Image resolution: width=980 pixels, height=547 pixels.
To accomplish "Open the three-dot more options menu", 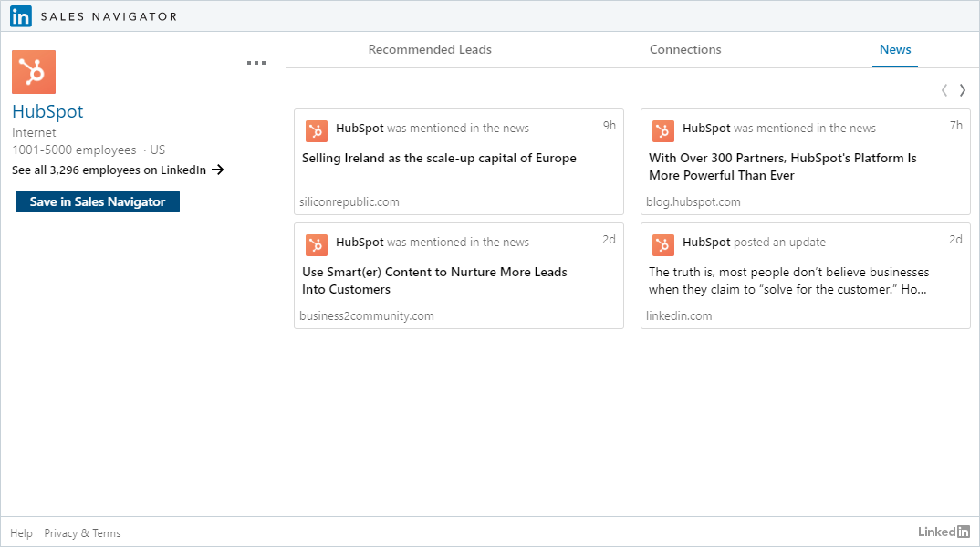I will click(256, 63).
